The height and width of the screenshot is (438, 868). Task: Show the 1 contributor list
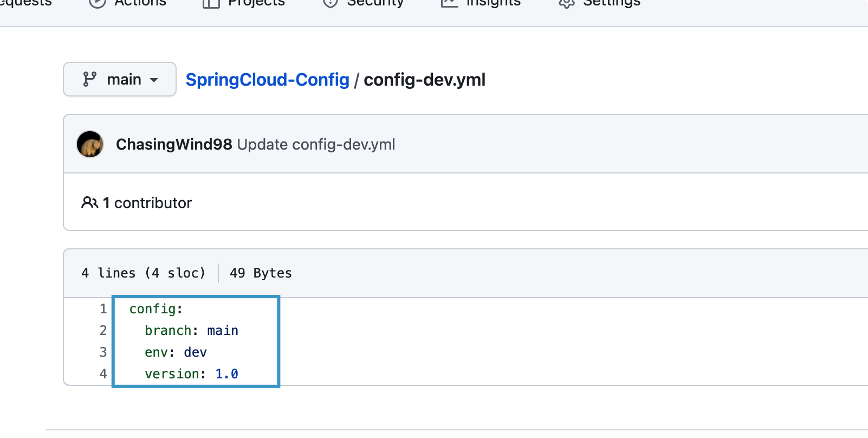[x=147, y=203]
